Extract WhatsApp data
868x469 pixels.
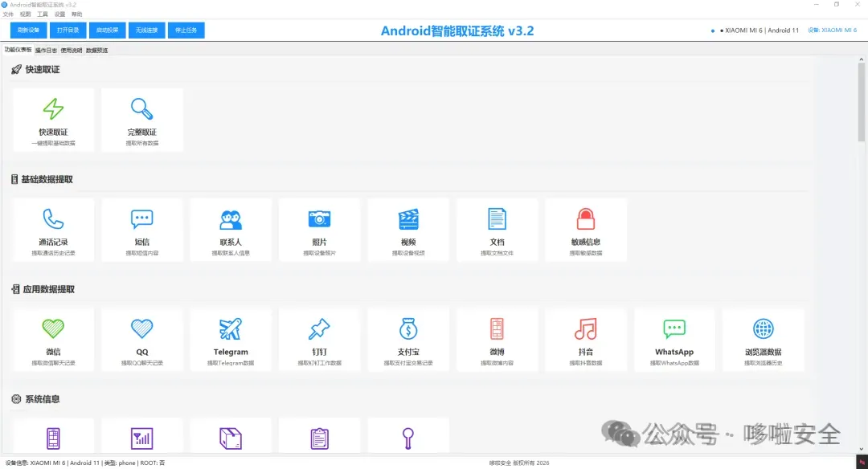[x=674, y=340]
